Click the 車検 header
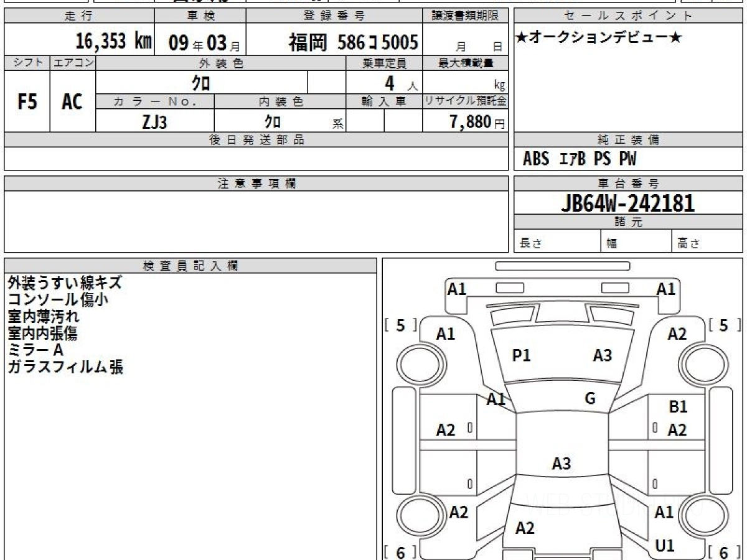The height and width of the screenshot is (560, 747). click(x=200, y=16)
